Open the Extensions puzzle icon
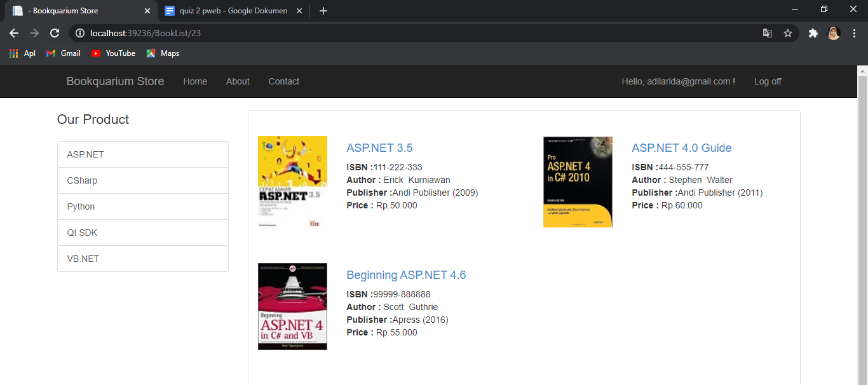Viewport: 868px width, 385px height. click(813, 33)
